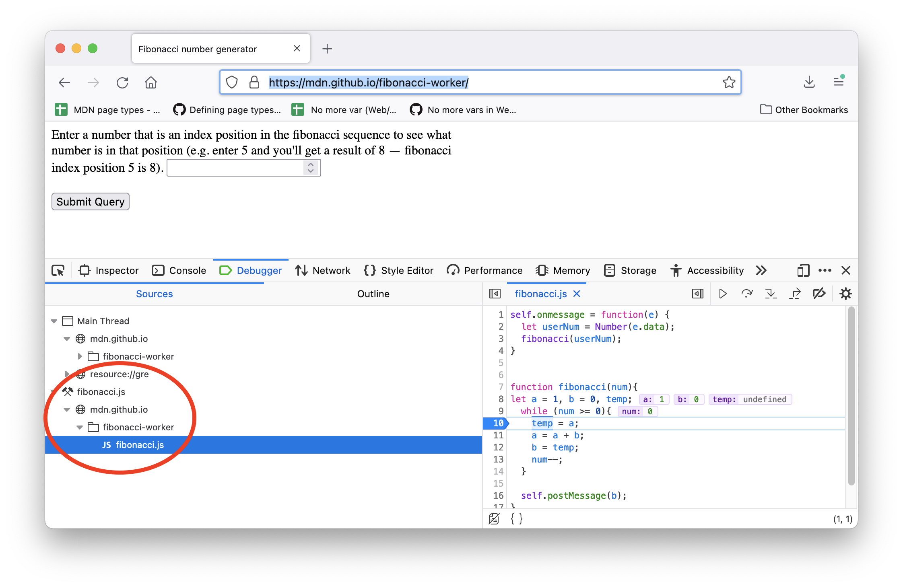Toggle Responsive Design Mode

click(802, 270)
